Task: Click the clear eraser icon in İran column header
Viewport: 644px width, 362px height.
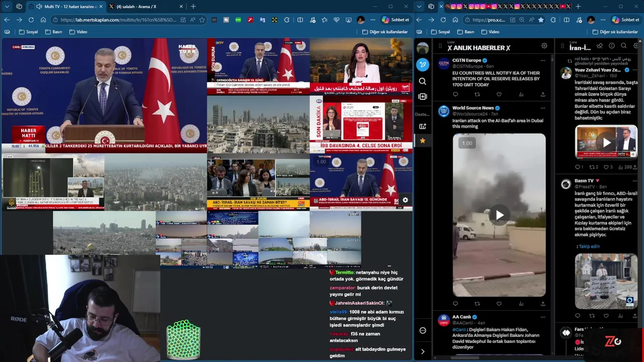Action: [x=600, y=46]
